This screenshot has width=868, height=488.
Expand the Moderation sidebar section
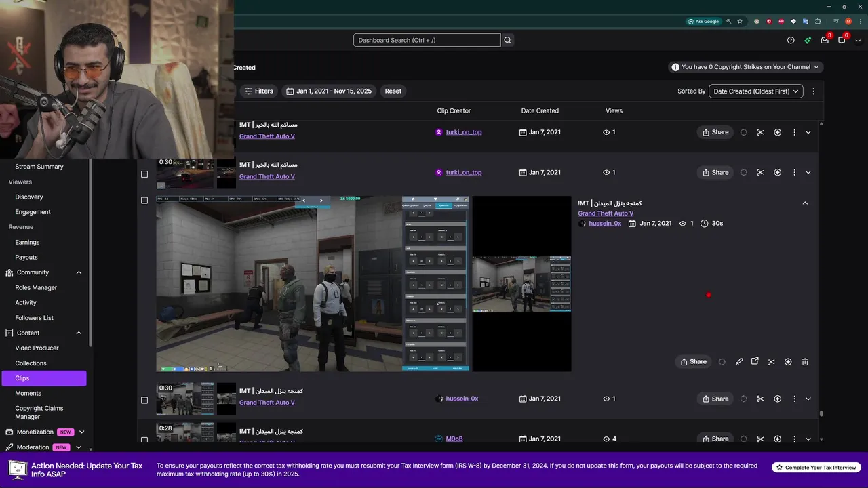(79, 447)
